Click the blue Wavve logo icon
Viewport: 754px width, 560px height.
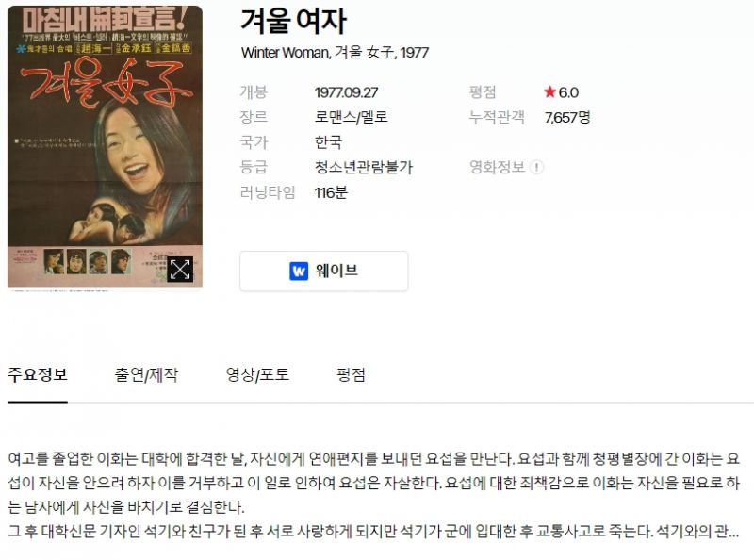[x=299, y=271]
